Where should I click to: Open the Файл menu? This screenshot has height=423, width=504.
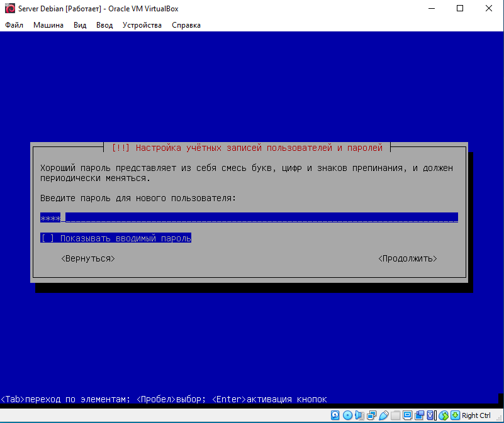14,25
